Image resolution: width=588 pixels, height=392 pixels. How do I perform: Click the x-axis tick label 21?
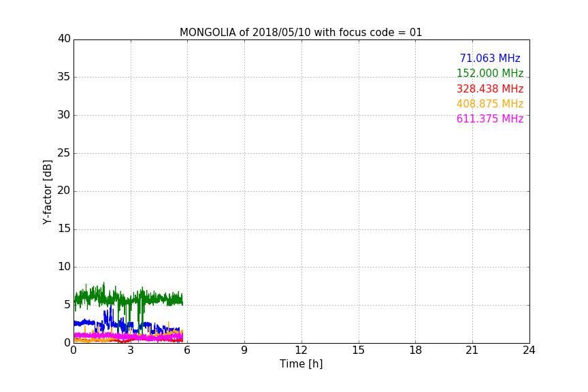click(x=472, y=350)
